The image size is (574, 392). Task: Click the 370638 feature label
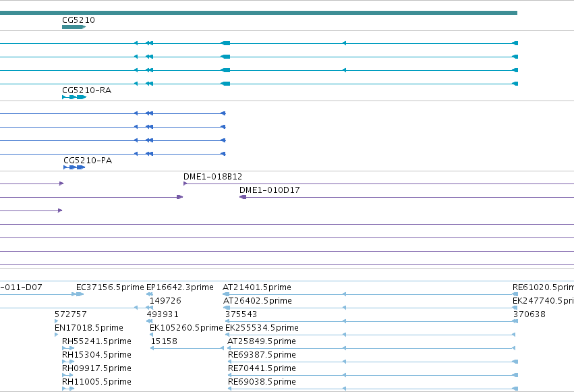pyautogui.click(x=529, y=314)
